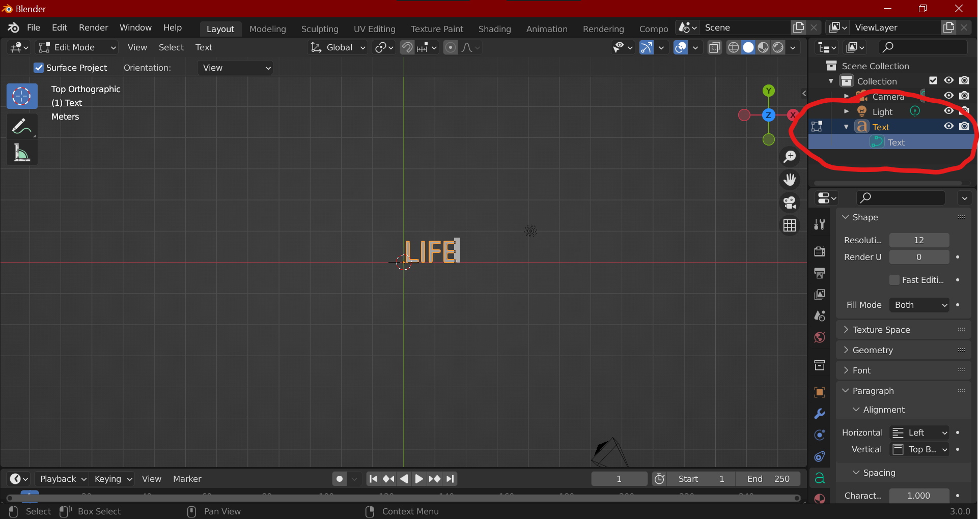Hide the Collection with eye icon
This screenshot has width=980, height=519.
tap(949, 80)
